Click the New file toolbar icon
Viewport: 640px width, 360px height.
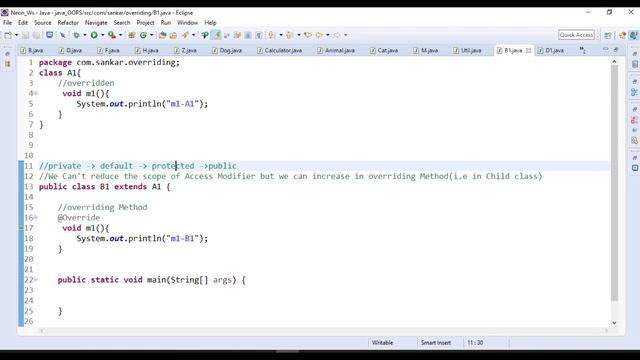(8, 35)
